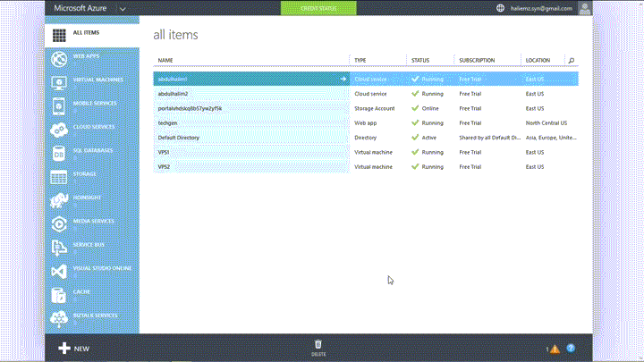Click the Delete trash can icon
This screenshot has height=362, width=644.
pos(318,344)
